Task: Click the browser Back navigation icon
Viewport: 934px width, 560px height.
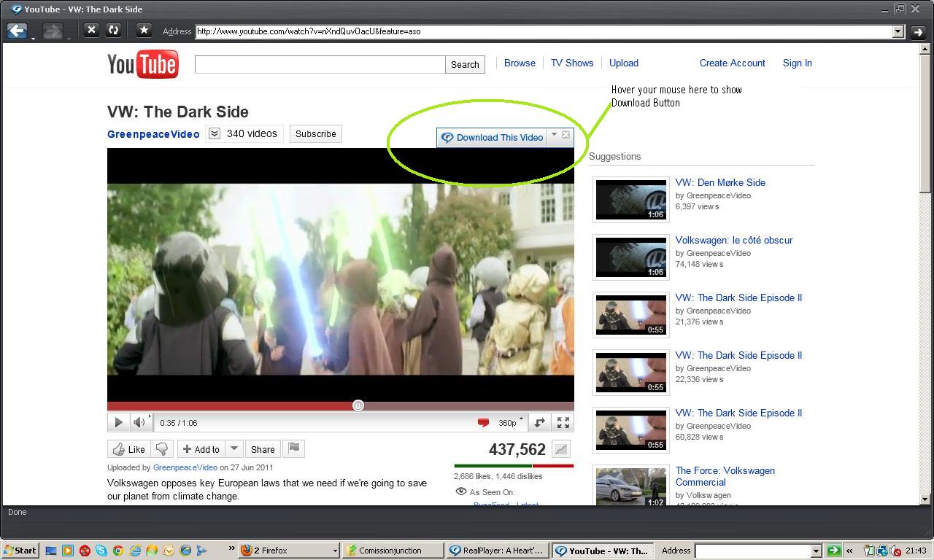Action: click(16, 30)
